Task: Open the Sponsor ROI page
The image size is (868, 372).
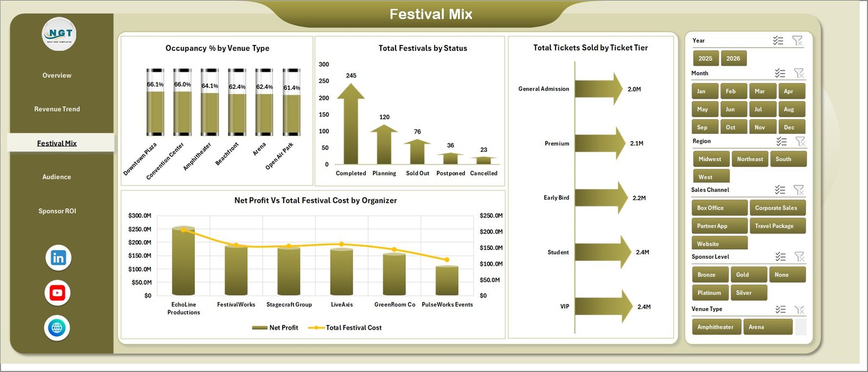Action: tap(57, 211)
